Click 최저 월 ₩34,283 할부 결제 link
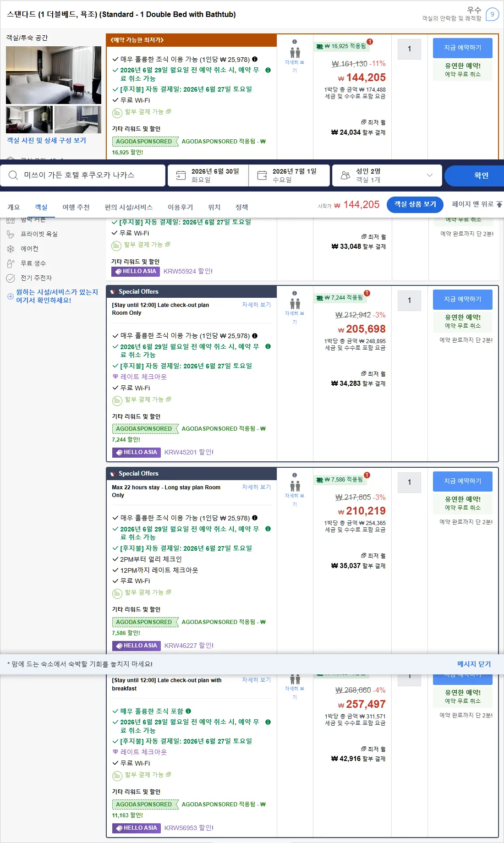Image resolution: width=504 pixels, height=843 pixels. pos(358,379)
